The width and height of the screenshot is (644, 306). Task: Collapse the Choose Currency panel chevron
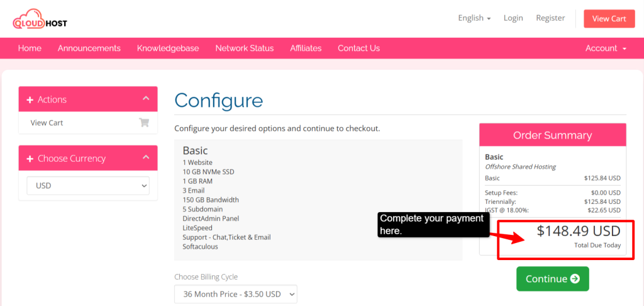[146, 157]
